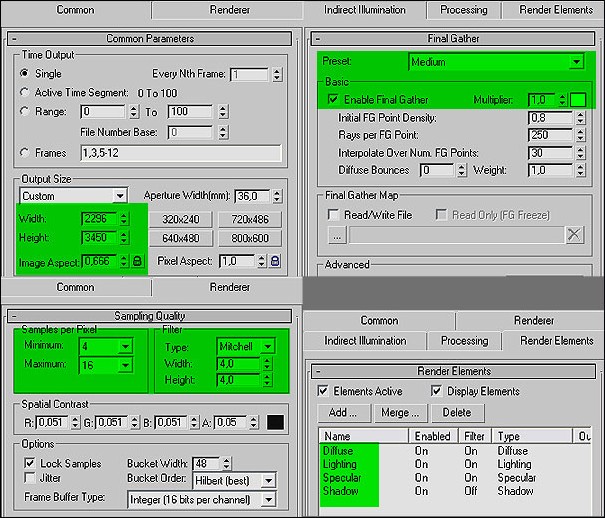Click the output Width field

(99, 219)
